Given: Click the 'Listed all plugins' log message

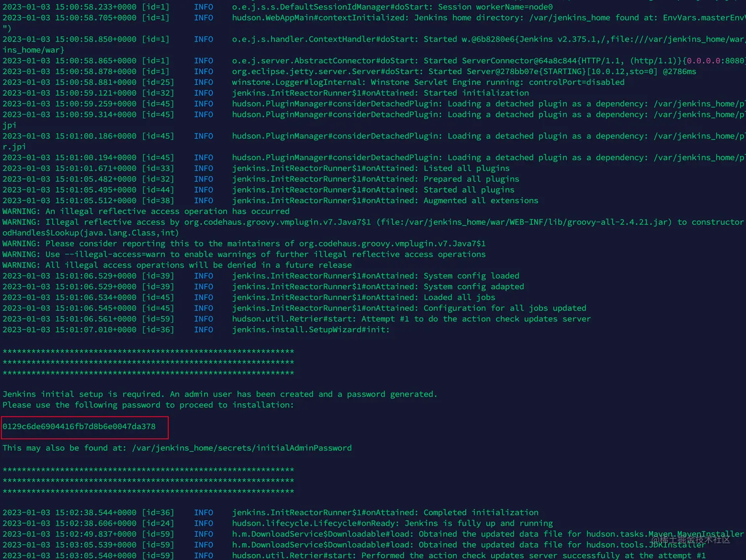Looking at the screenshot, I should point(467,169).
